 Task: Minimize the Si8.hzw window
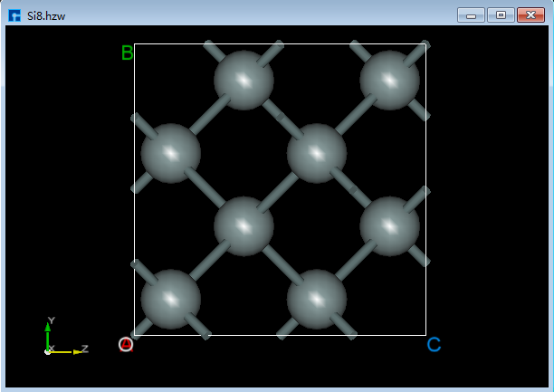click(471, 14)
